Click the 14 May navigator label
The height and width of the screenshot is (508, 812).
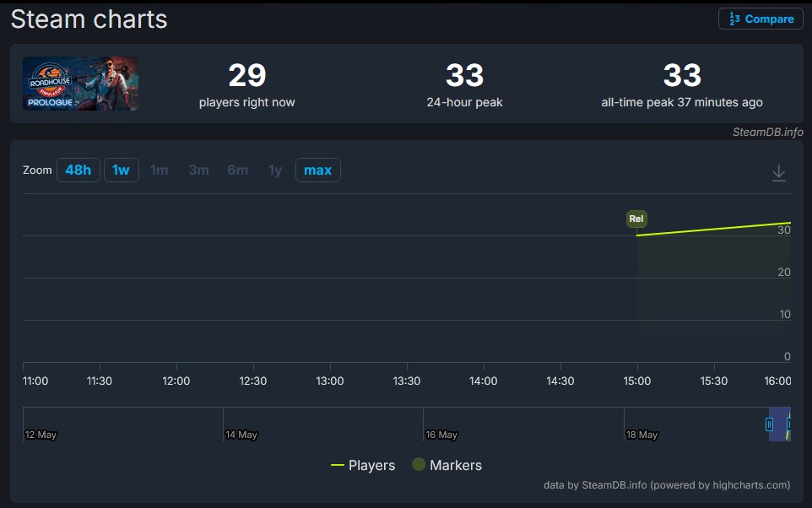(241, 435)
